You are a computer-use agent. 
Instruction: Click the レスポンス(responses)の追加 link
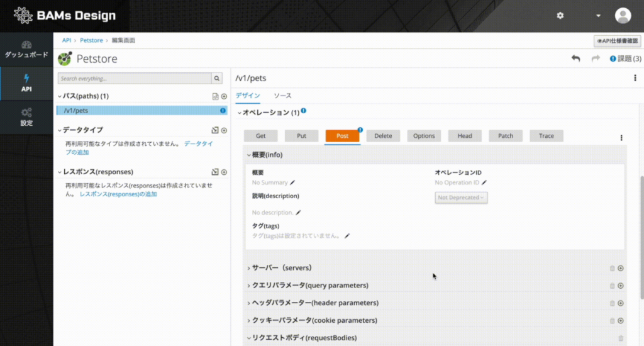[x=118, y=194]
